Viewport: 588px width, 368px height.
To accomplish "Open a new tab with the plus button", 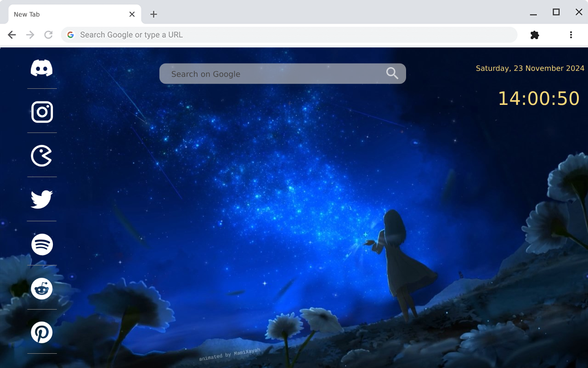I will 153,14.
